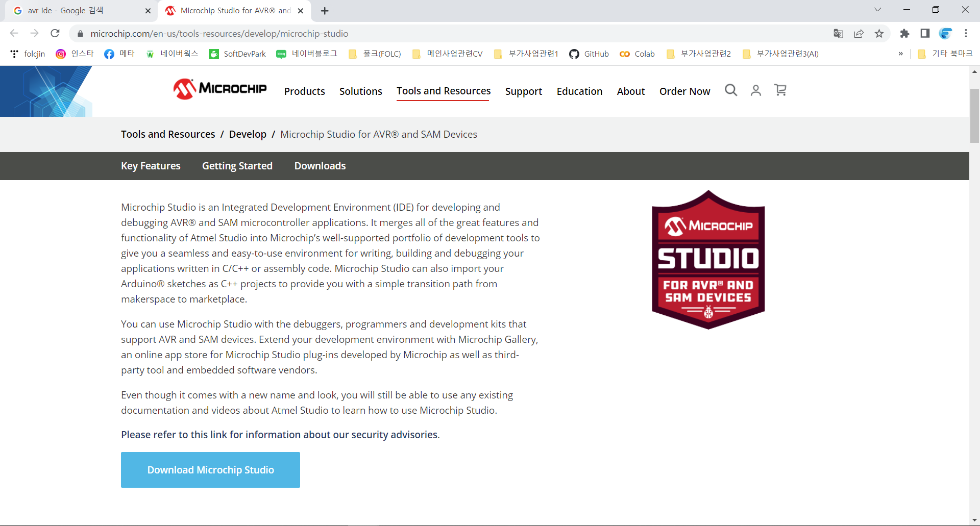Open the Instagram 인스타 bookmark
The height and width of the screenshot is (526, 980).
75,54
